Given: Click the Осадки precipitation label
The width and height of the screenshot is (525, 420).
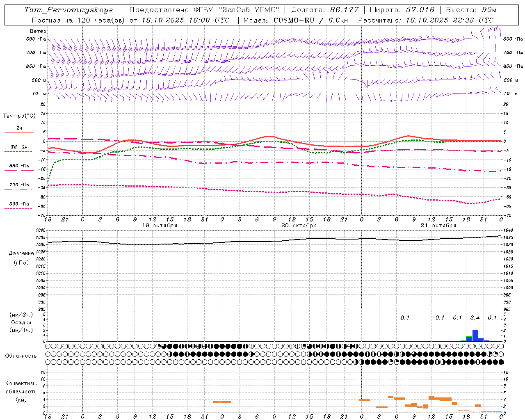Looking at the screenshot, I should [21, 322].
